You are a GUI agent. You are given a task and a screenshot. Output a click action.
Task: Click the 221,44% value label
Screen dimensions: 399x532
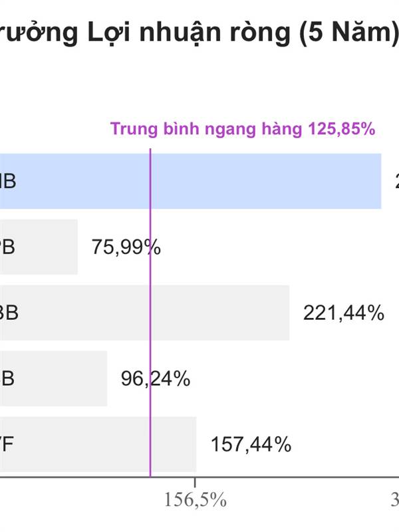(344, 313)
